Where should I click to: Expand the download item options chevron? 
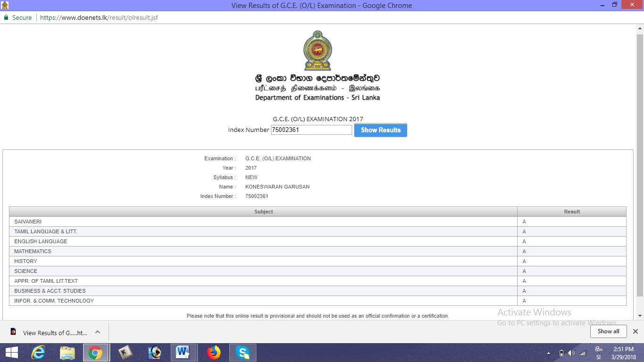click(x=98, y=332)
